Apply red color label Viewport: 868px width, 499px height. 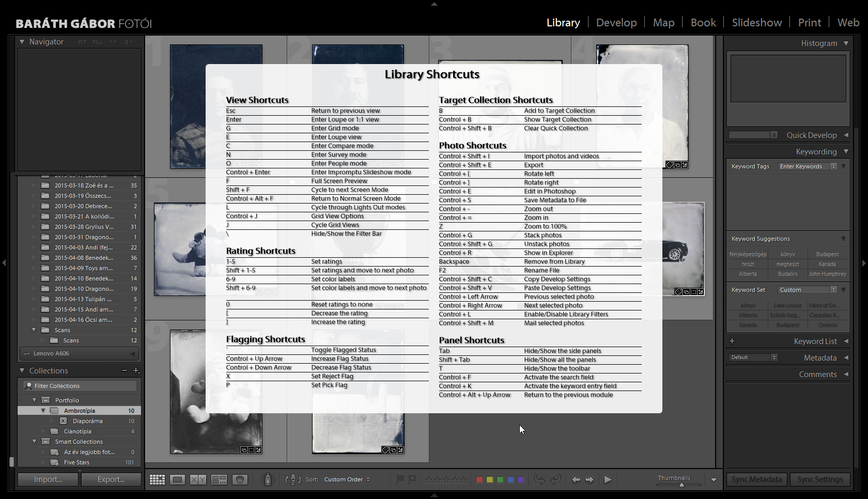pos(479,480)
